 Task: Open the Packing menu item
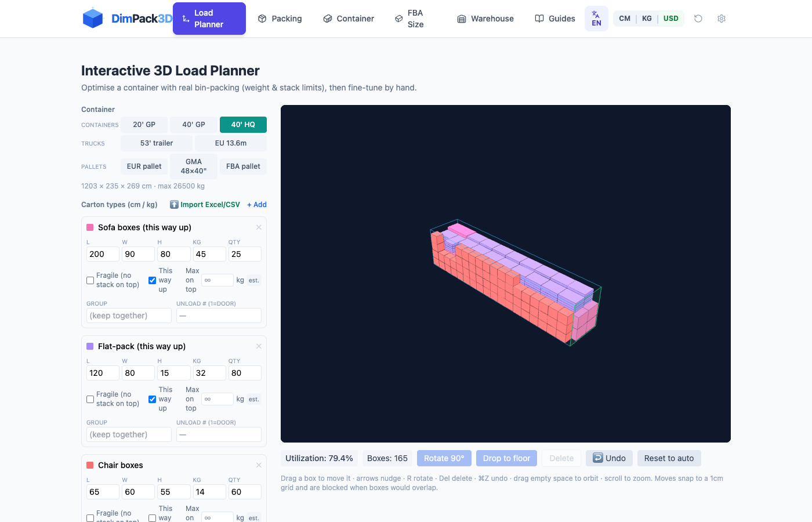click(x=280, y=19)
